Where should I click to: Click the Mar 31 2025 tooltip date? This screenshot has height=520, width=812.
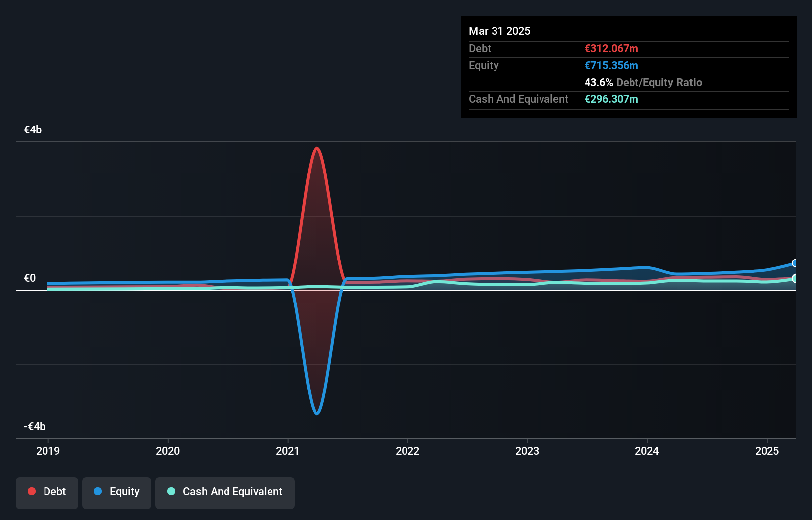click(499, 31)
